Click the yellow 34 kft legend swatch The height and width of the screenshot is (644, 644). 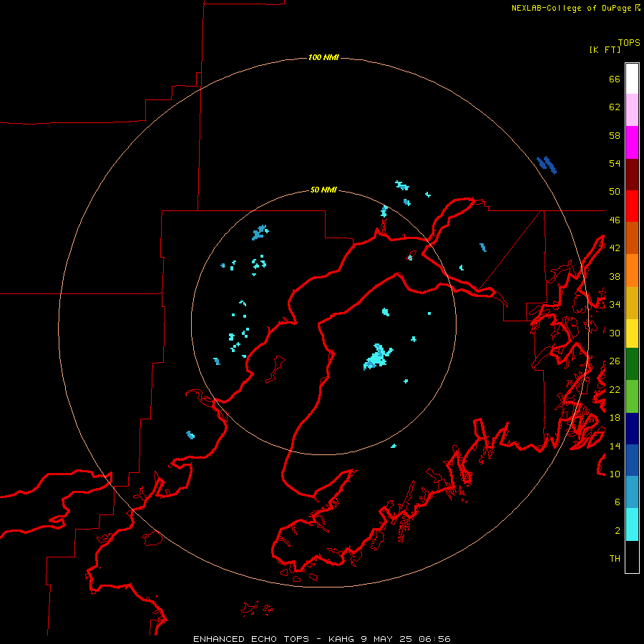tap(632, 333)
